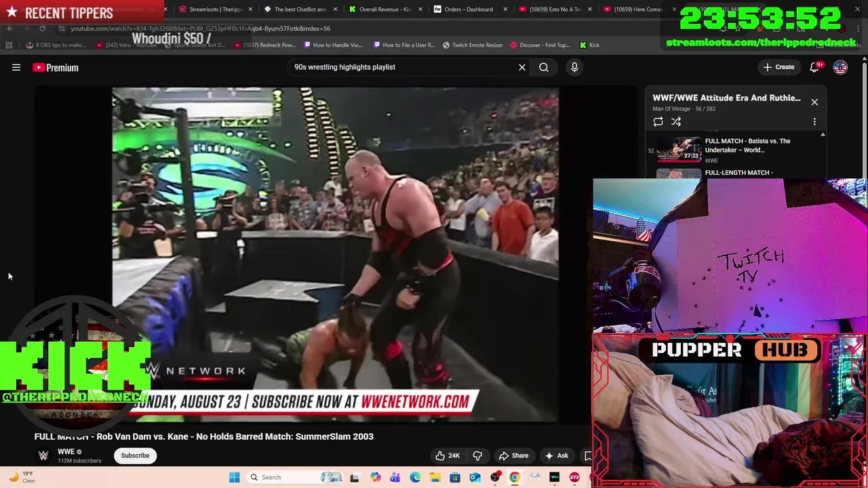
Task: Clear the search box with the X
Action: pos(522,67)
